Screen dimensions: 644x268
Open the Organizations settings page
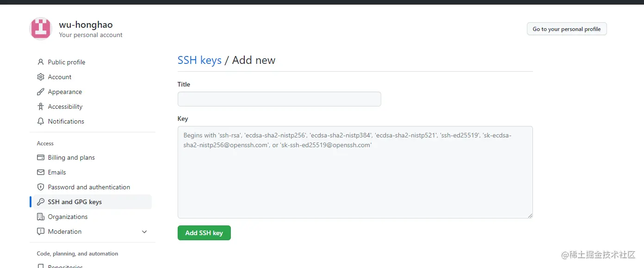point(68,217)
